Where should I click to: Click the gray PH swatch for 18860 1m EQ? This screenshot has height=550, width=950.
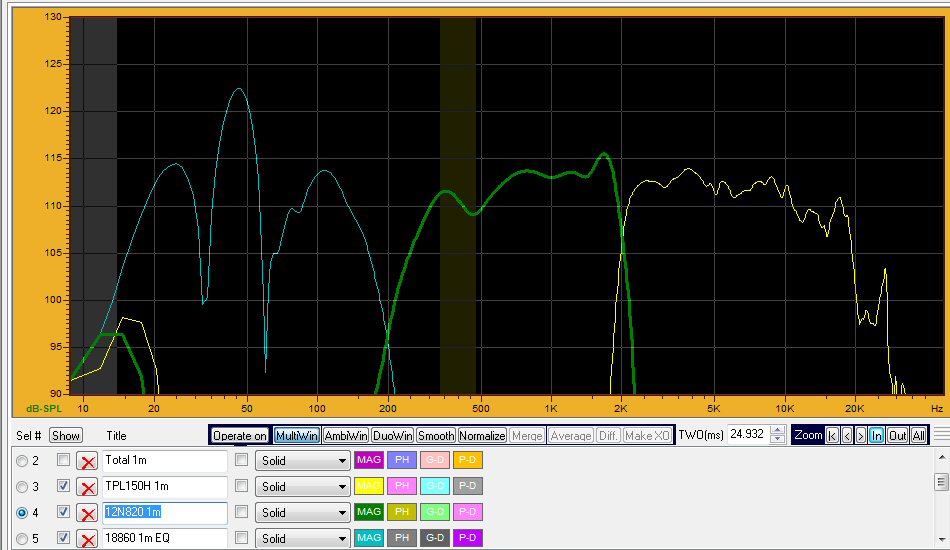pyautogui.click(x=402, y=538)
